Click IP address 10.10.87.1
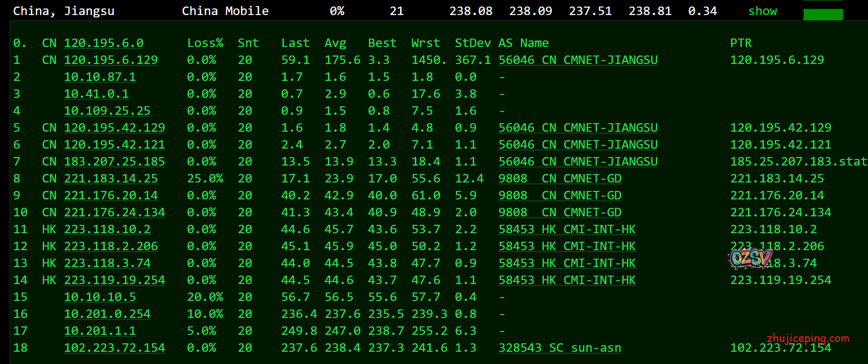The height and width of the screenshot is (364, 868). pyautogui.click(x=100, y=77)
